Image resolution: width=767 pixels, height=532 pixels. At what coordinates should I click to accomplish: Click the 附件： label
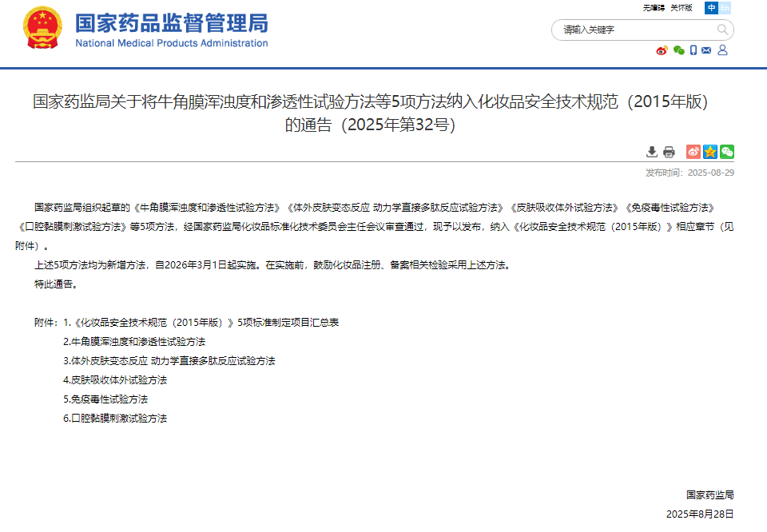tap(46, 323)
